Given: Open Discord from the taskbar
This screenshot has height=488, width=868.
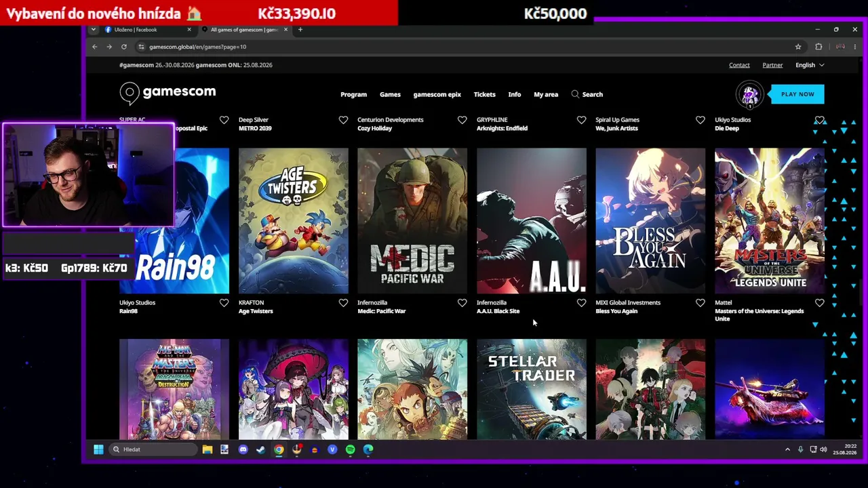Looking at the screenshot, I should click(x=243, y=449).
